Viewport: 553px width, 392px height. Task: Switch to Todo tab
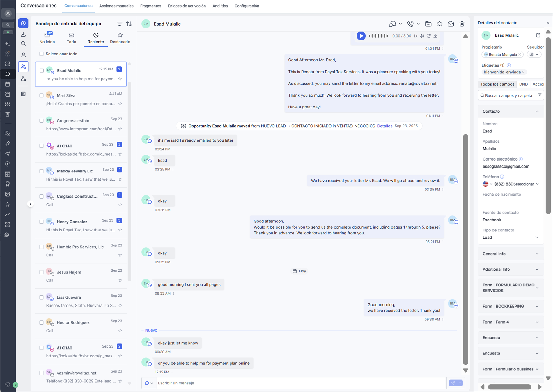[71, 38]
